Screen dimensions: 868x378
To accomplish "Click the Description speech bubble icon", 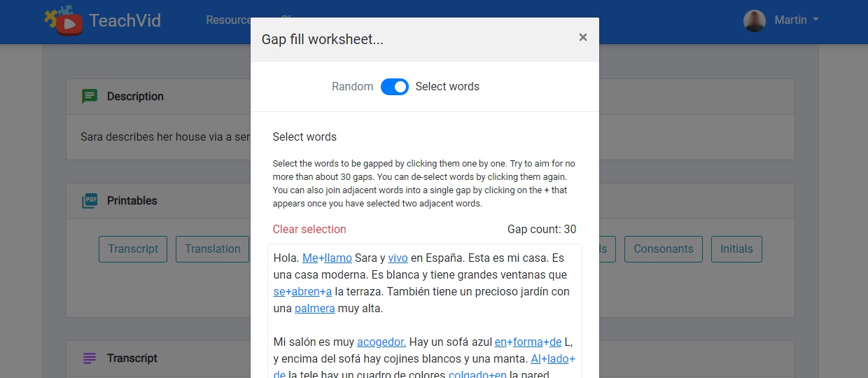I will (89, 97).
